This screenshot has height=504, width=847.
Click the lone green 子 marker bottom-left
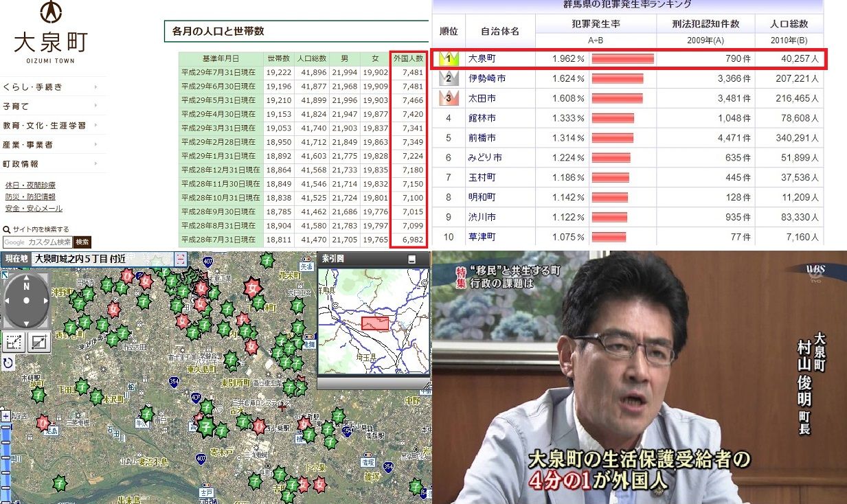60,483
